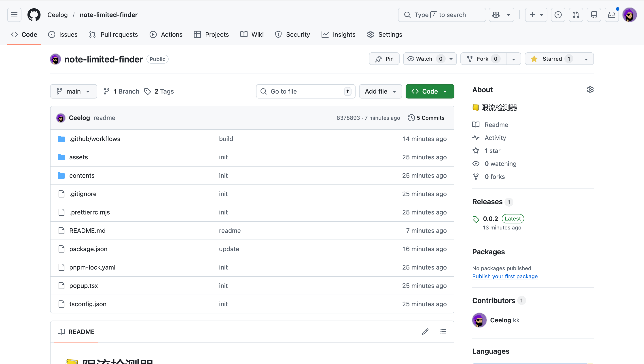Open the .github/workflows folder

[95, 139]
